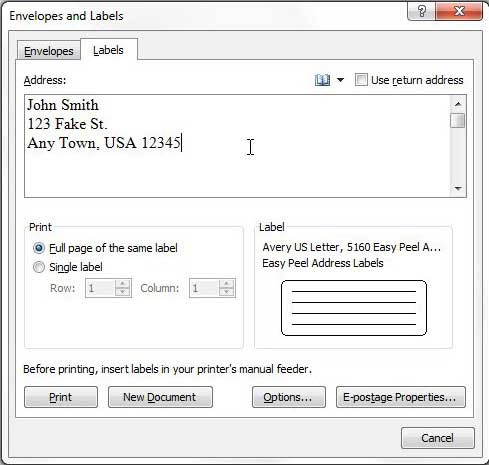489x465 pixels.
Task: Click the address box scroll up arrow
Action: click(x=458, y=104)
